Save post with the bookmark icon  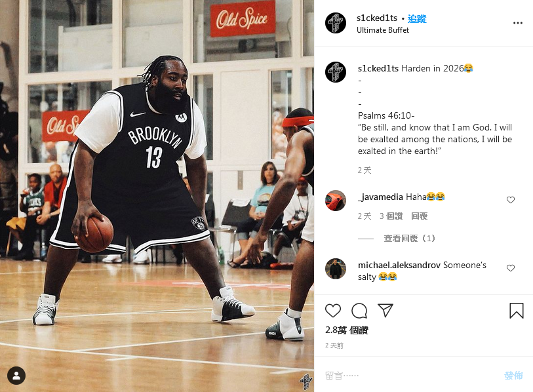[516, 311]
